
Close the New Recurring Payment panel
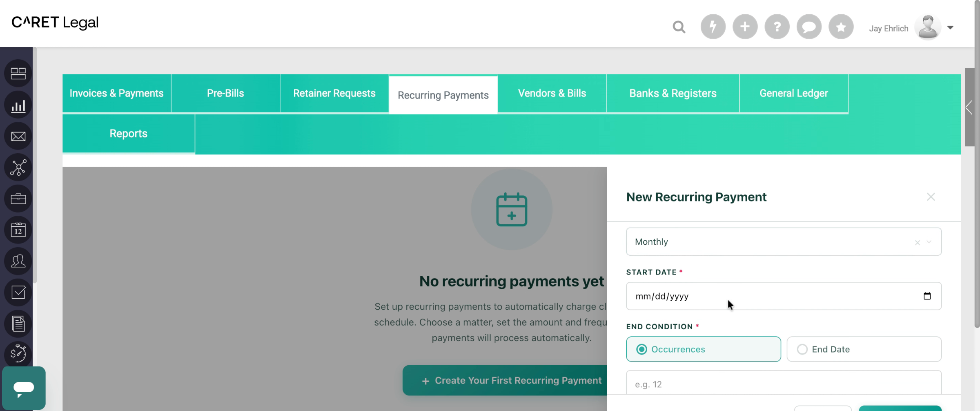coord(931,197)
